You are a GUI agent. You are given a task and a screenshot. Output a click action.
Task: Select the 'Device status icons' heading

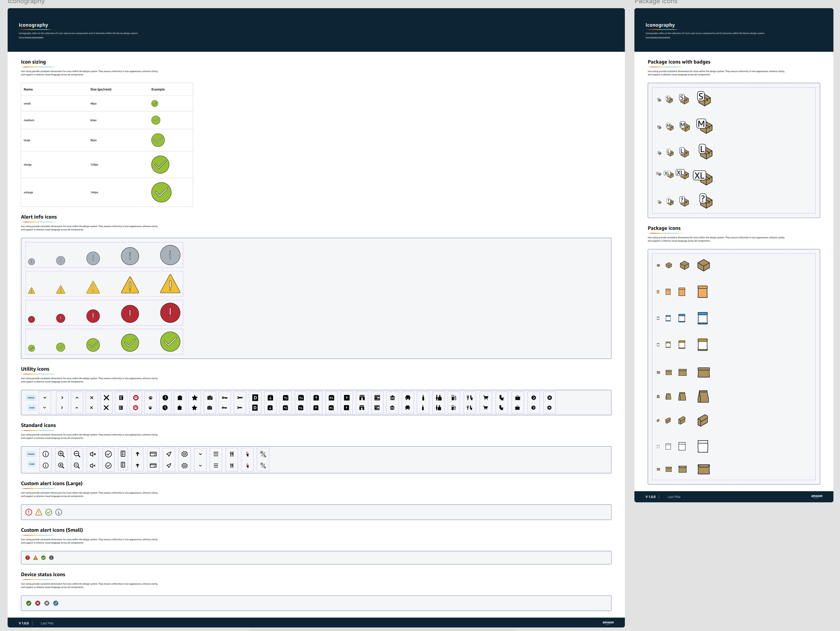pos(43,575)
